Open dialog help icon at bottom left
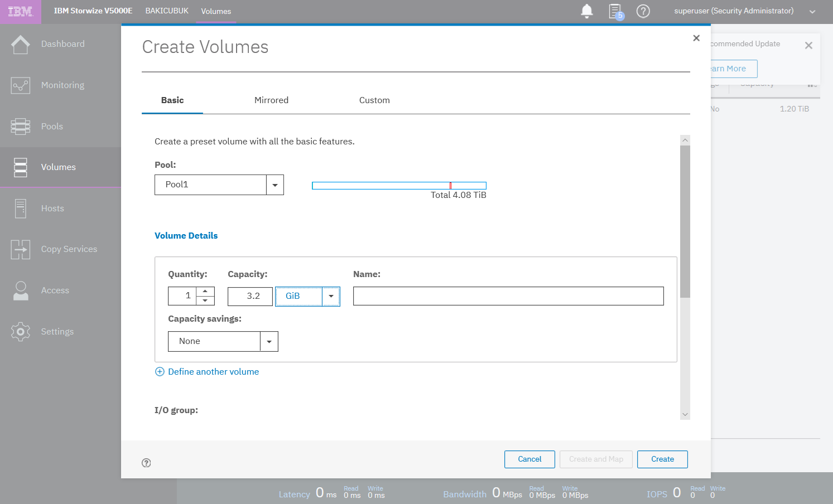833x504 pixels. pos(146,463)
